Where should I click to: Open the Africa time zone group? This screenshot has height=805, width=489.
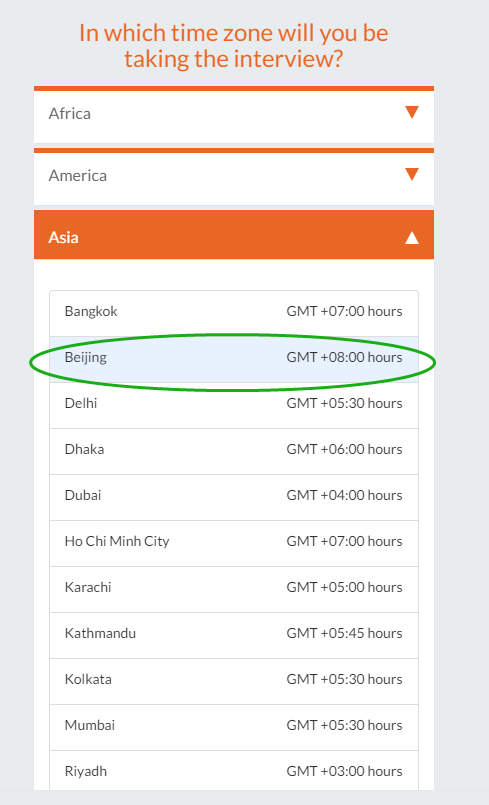click(x=234, y=115)
